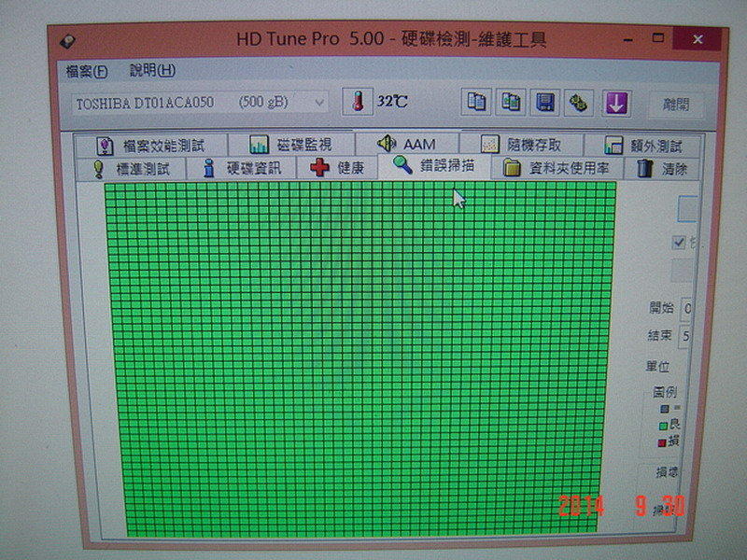Open the 額外測試 tab
This screenshot has width=747, height=560.
coord(642,146)
